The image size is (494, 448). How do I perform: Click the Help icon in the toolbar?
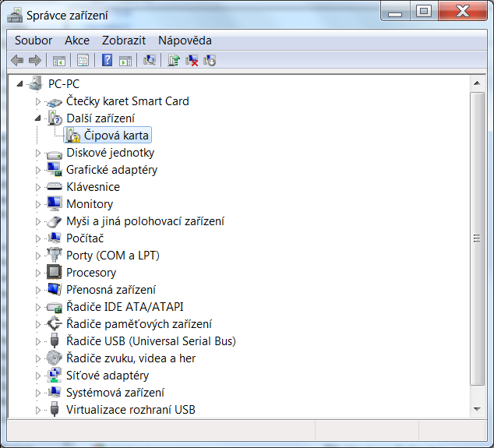click(107, 60)
